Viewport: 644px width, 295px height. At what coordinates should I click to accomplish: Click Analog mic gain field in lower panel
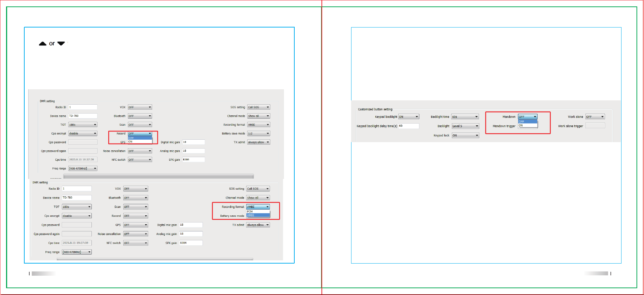click(191, 234)
